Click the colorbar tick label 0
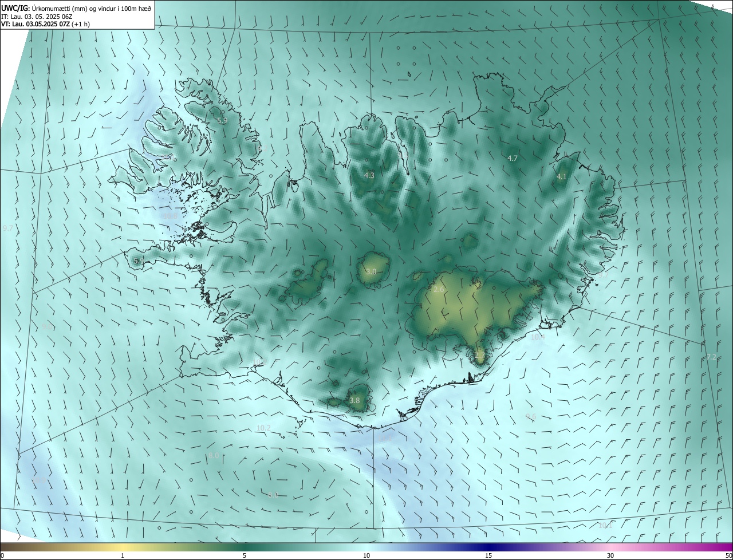Viewport: 733px width, 560px height. (2, 555)
